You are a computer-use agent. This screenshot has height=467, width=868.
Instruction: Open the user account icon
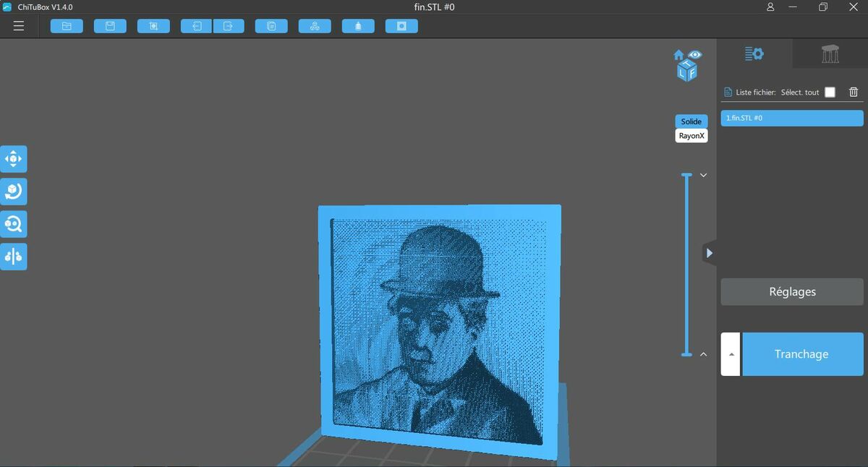tap(770, 7)
